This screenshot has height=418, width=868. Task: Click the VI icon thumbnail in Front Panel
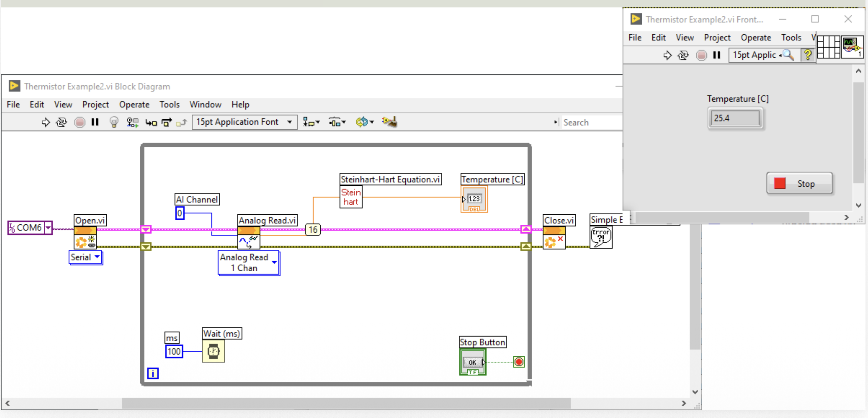pos(852,47)
